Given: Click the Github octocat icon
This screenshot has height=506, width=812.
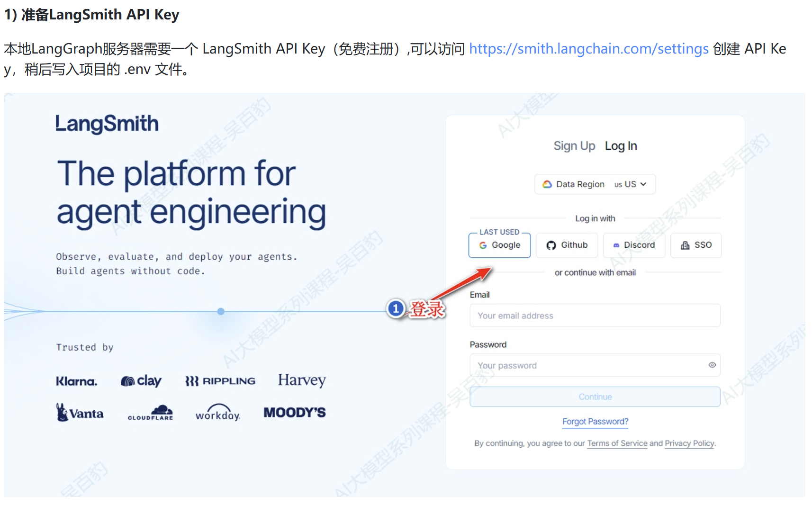Looking at the screenshot, I should coord(551,245).
